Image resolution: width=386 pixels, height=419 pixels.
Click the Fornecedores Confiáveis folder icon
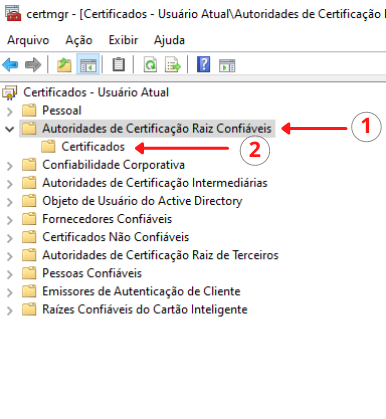click(29, 219)
